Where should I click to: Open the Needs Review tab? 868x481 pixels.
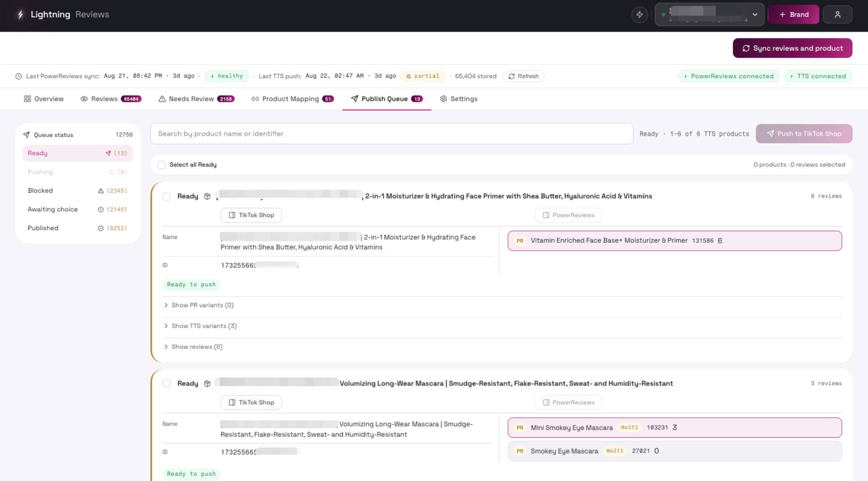(196, 99)
